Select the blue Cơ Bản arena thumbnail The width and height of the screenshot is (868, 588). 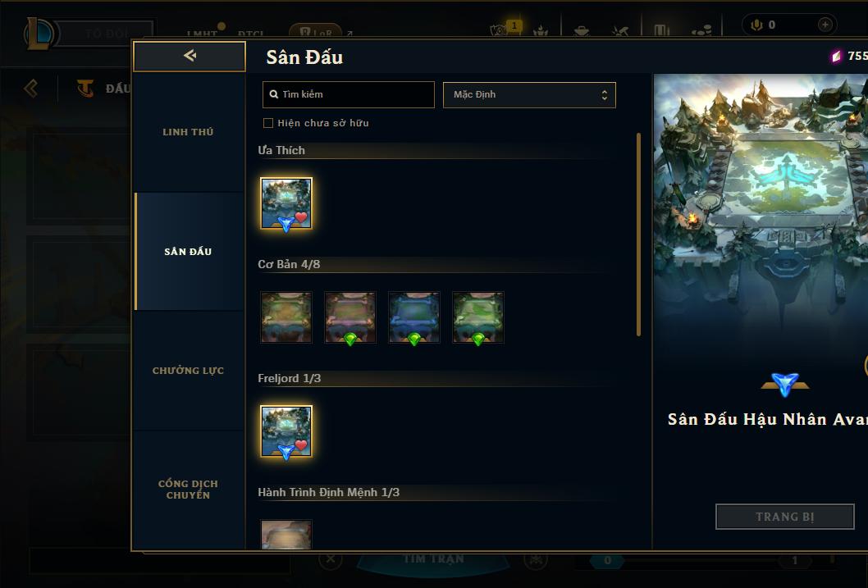pos(414,317)
